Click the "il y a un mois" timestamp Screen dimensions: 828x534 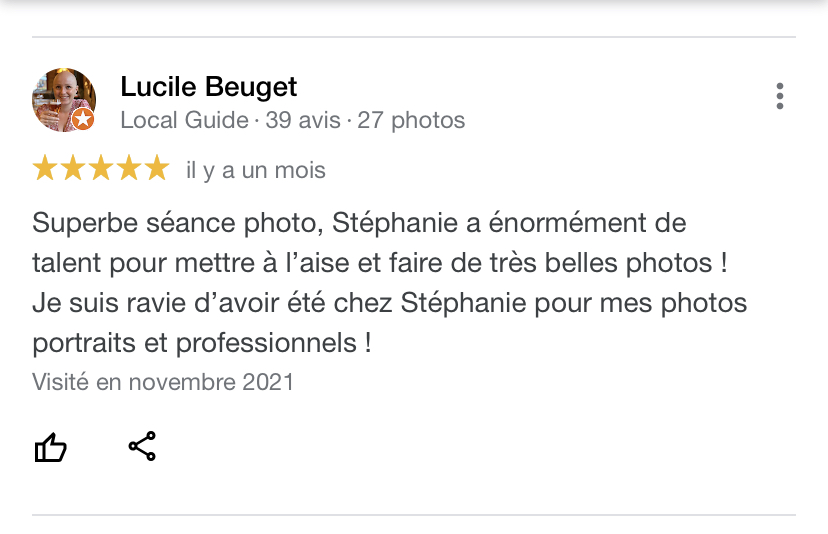pos(256,170)
